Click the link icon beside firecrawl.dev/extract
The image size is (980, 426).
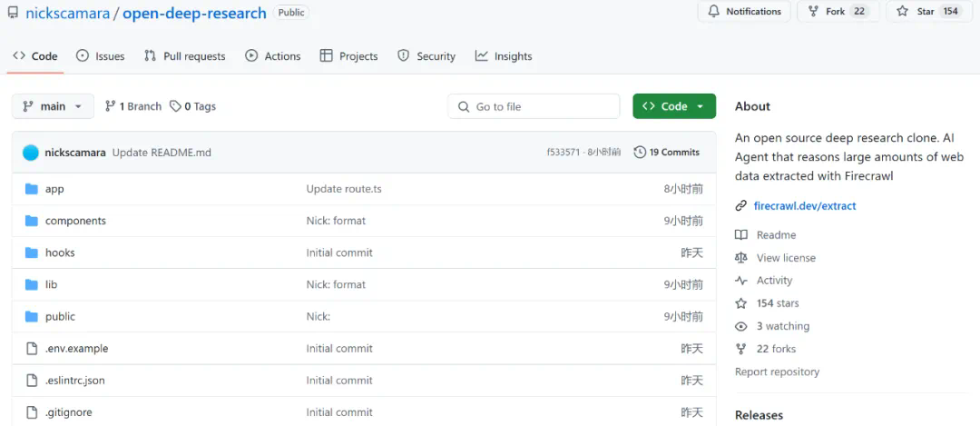click(x=741, y=206)
